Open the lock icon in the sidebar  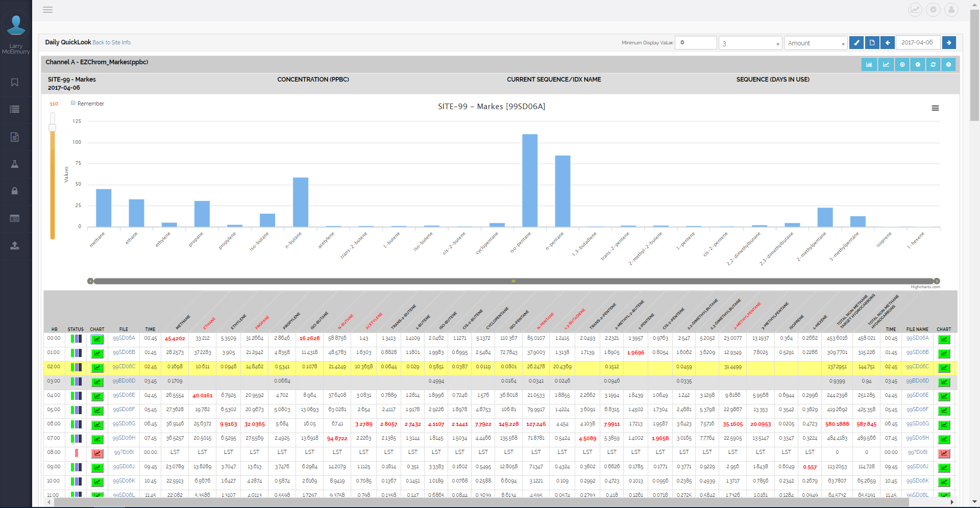click(x=15, y=191)
